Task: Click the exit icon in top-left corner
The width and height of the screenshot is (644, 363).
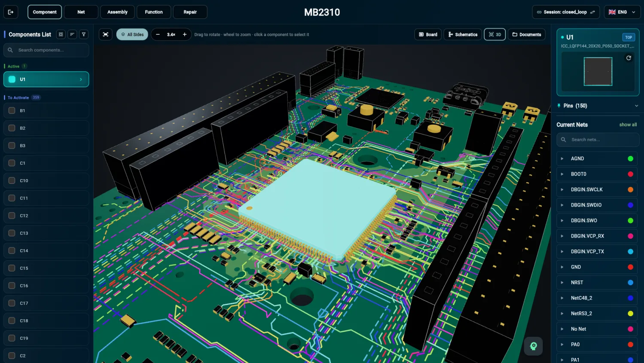Action: (11, 12)
